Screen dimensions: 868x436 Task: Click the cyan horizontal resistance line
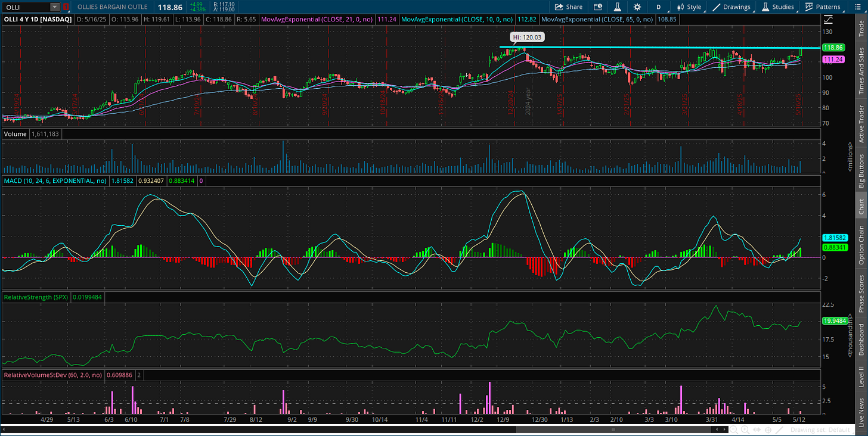659,47
